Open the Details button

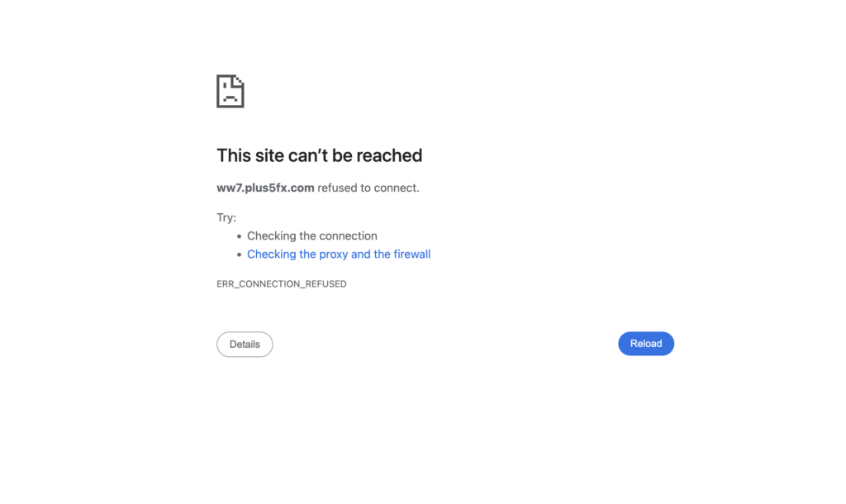245,345
